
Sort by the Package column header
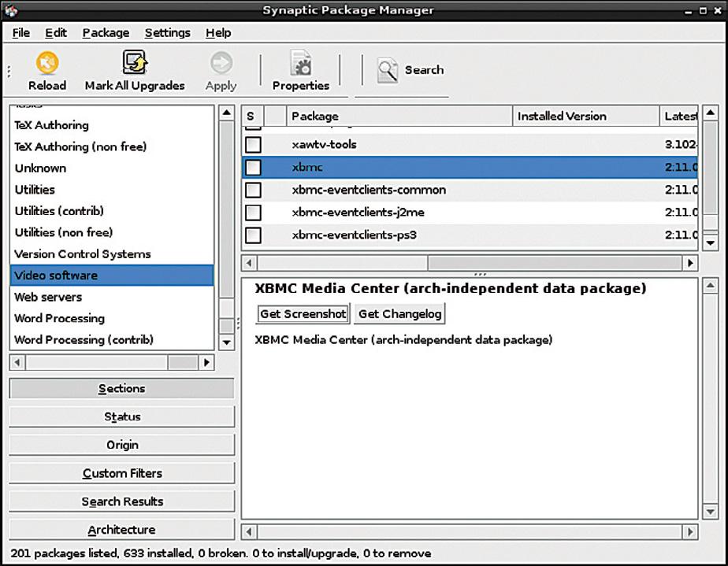click(399, 116)
